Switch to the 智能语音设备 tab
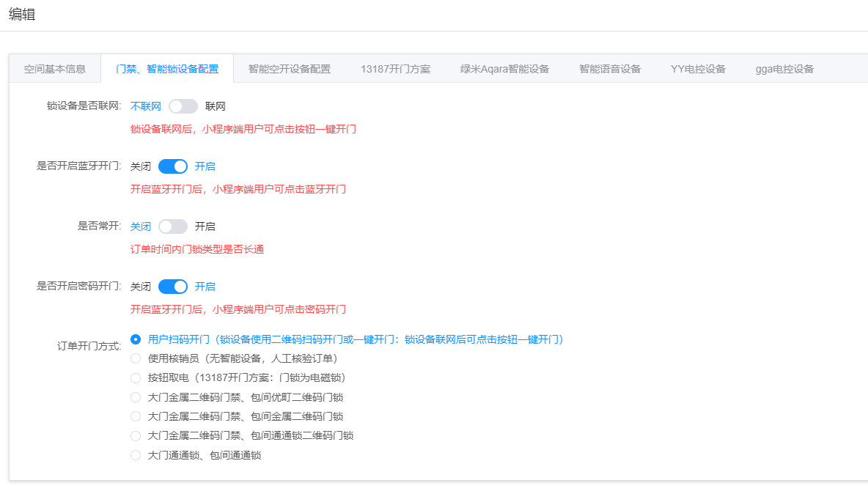This screenshot has width=868, height=494. click(610, 69)
